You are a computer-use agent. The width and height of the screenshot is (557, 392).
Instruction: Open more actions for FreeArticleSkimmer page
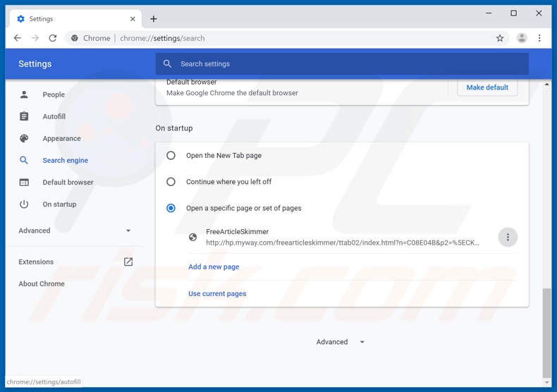508,237
